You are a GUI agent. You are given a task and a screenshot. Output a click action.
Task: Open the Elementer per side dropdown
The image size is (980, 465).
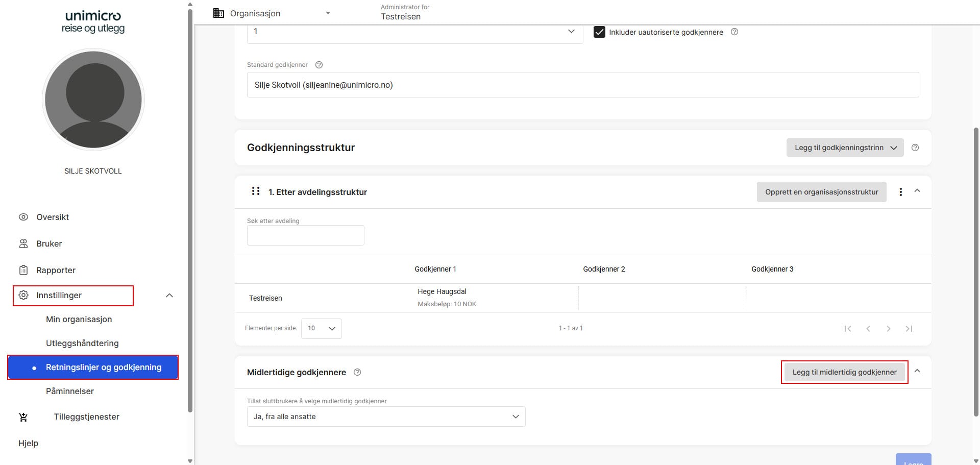[x=322, y=329]
